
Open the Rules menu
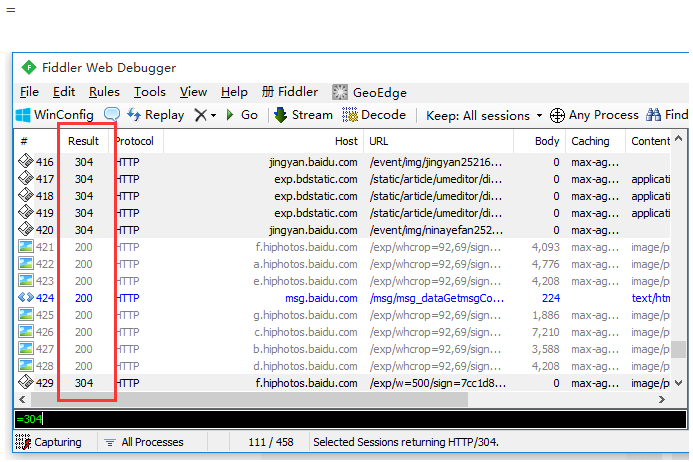[x=104, y=92]
